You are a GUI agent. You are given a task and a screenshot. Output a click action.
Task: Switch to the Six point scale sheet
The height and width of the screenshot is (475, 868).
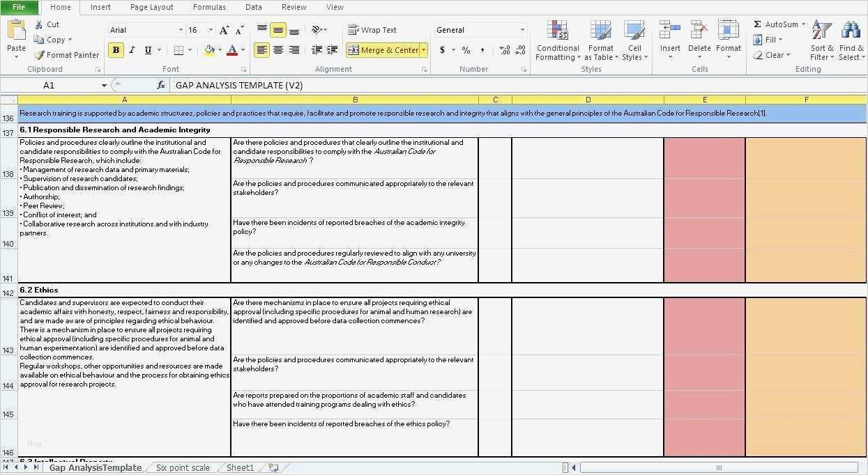182,467
